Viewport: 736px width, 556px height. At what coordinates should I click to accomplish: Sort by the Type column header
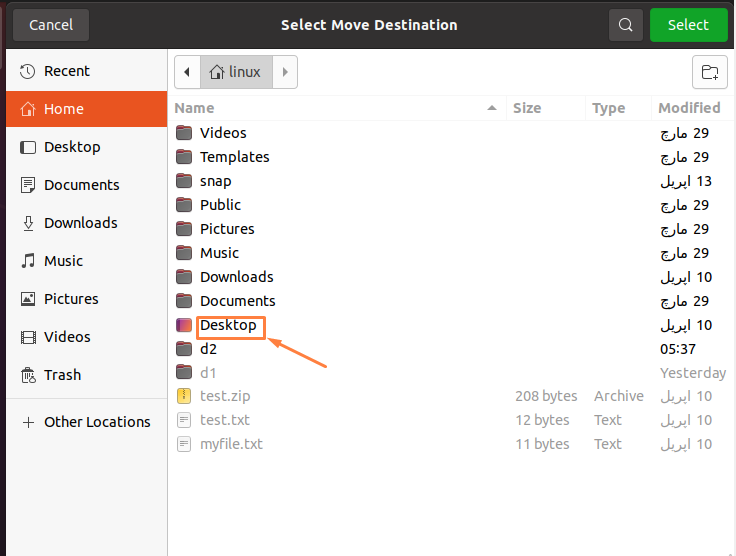[x=619, y=108]
